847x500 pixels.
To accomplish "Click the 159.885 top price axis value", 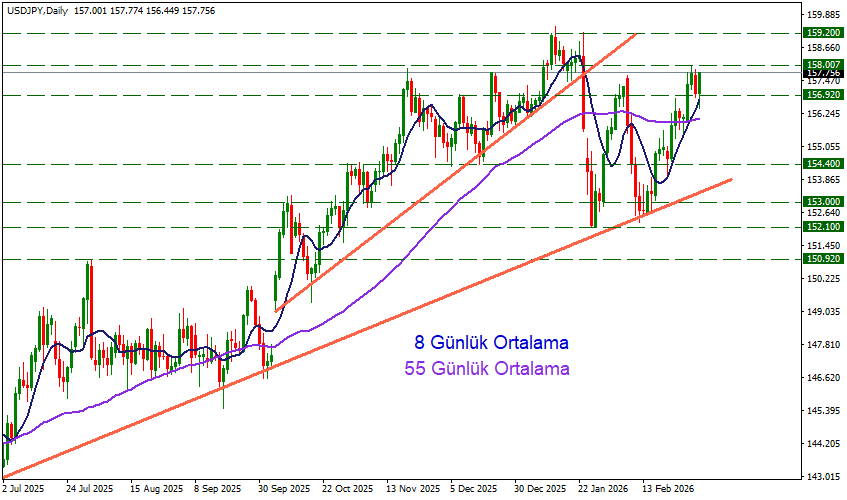I will (x=821, y=15).
